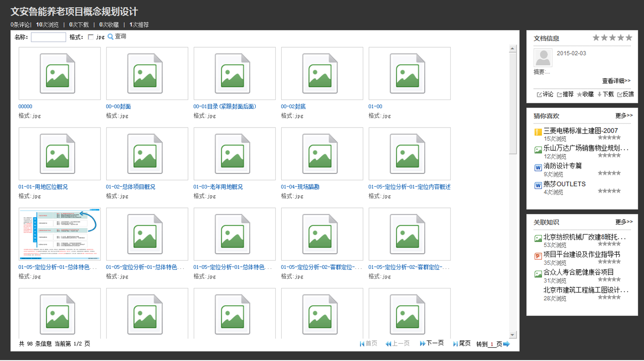Screen dimensions: 644x361
Task: Click 下载 download action
Action: click(605, 94)
